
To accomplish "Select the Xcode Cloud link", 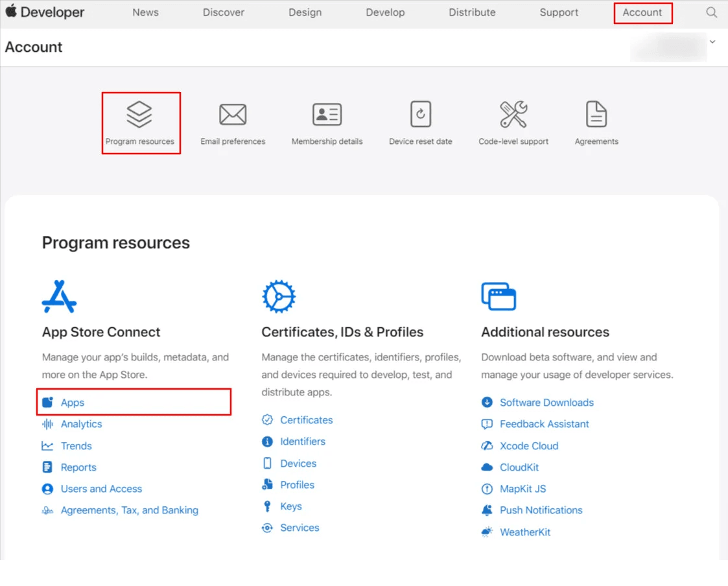I will coord(529,446).
